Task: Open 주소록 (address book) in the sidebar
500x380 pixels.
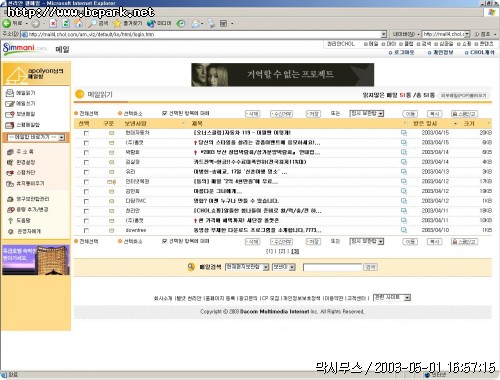Action: pos(25,152)
